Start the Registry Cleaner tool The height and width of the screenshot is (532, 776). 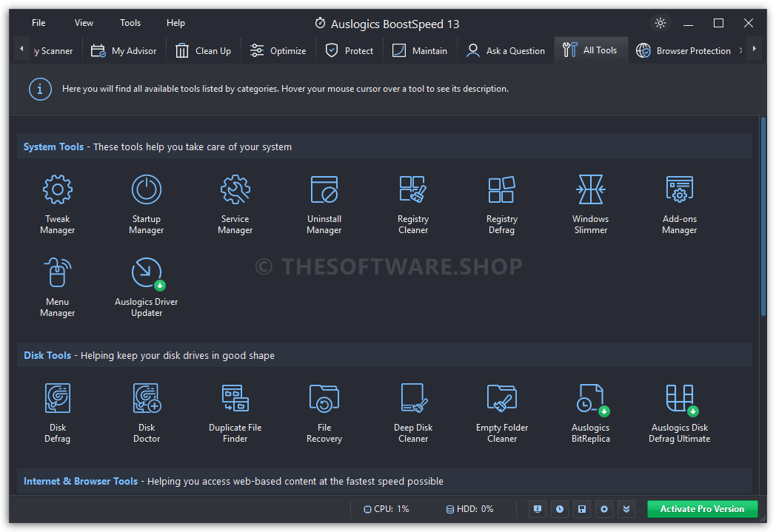pyautogui.click(x=413, y=204)
